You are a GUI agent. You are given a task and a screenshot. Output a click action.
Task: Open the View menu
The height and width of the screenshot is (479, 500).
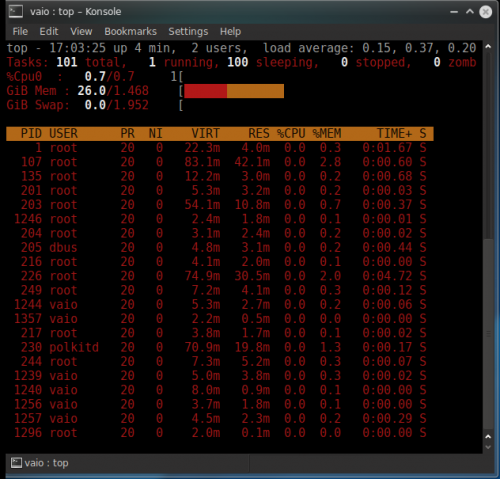(81, 32)
